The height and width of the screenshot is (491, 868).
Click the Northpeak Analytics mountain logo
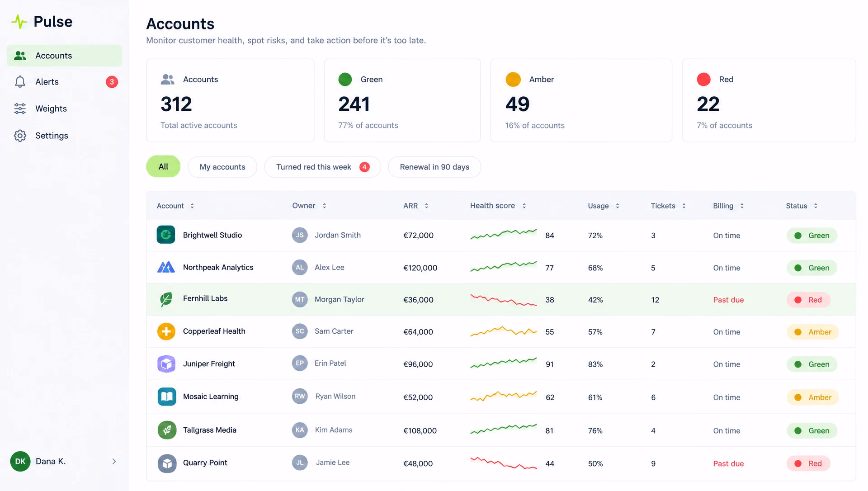(x=166, y=267)
